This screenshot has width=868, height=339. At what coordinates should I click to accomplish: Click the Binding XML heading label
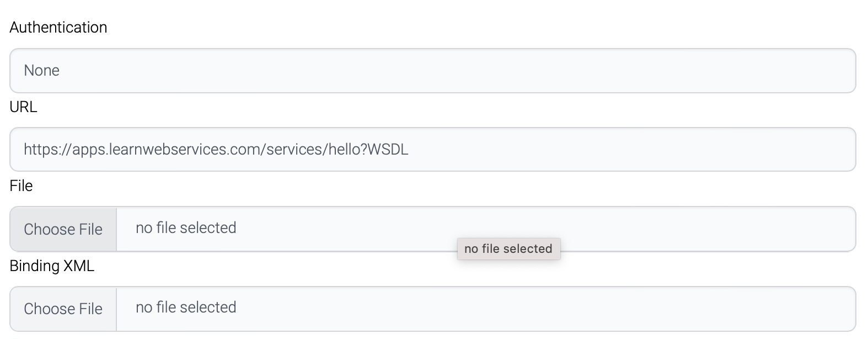tap(51, 266)
